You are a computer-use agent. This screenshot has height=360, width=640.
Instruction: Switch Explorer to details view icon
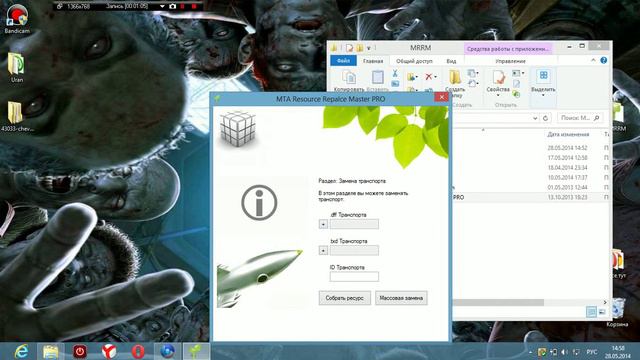[x=591, y=312]
